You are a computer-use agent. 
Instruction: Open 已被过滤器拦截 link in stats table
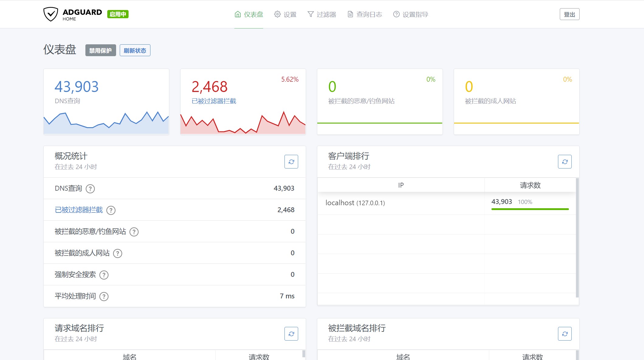point(79,210)
